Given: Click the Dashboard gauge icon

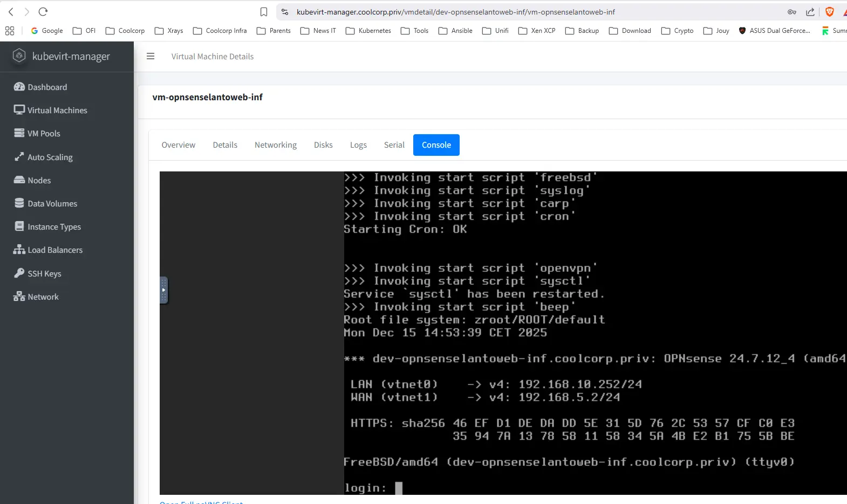Looking at the screenshot, I should [x=19, y=87].
